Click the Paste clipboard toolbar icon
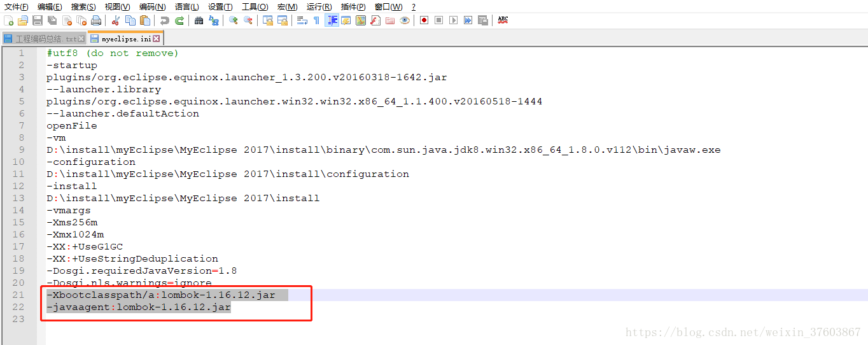 145,20
